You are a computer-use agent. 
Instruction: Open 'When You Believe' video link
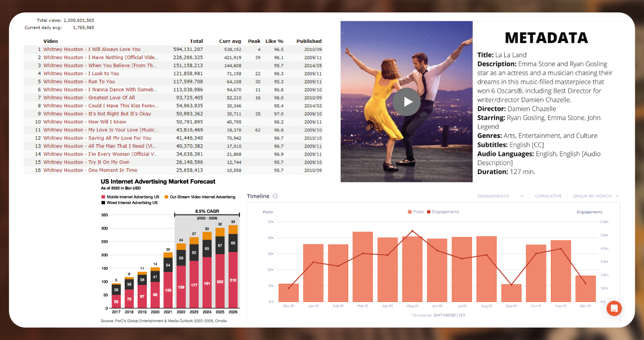point(100,65)
